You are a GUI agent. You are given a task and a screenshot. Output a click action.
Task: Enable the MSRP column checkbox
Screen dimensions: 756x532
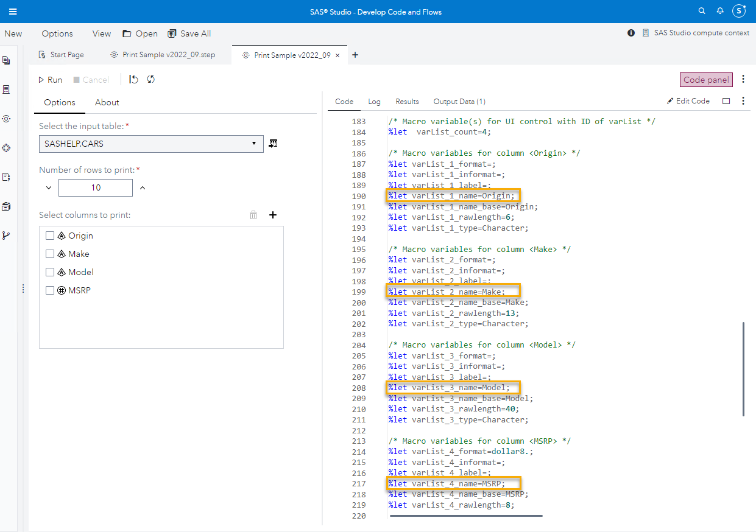(x=50, y=290)
